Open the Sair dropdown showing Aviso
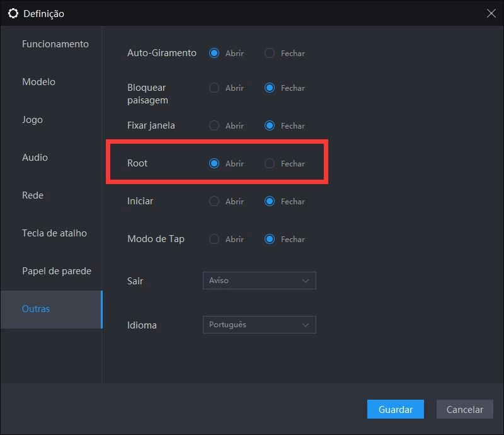504x435 pixels. coord(259,281)
